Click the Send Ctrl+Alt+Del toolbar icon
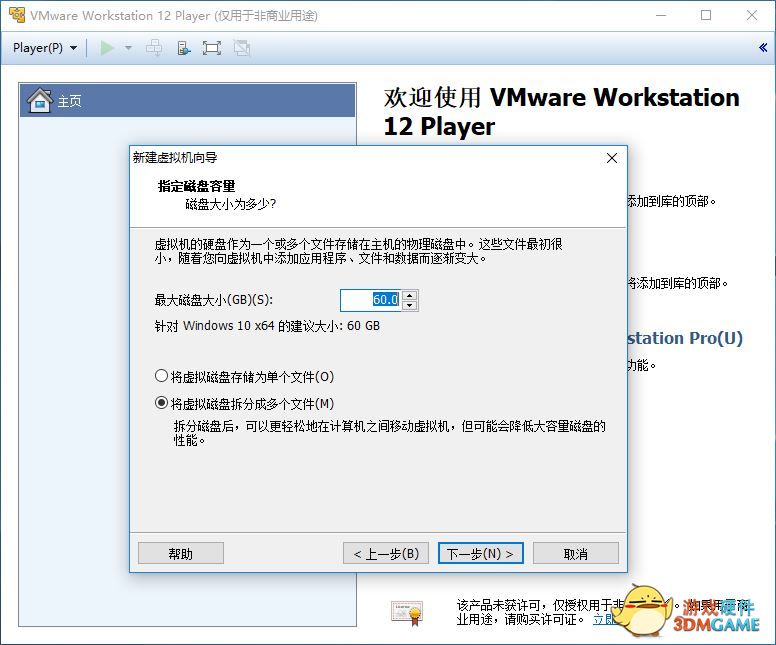 154,48
